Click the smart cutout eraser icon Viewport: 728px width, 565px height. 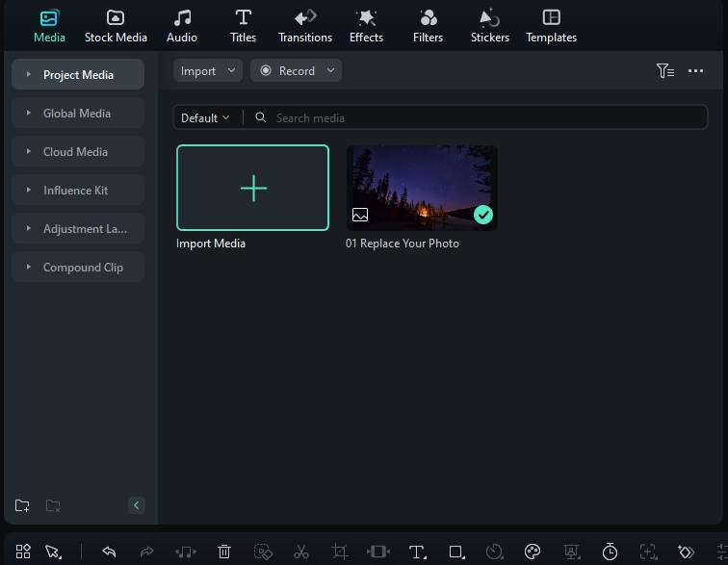point(263,552)
